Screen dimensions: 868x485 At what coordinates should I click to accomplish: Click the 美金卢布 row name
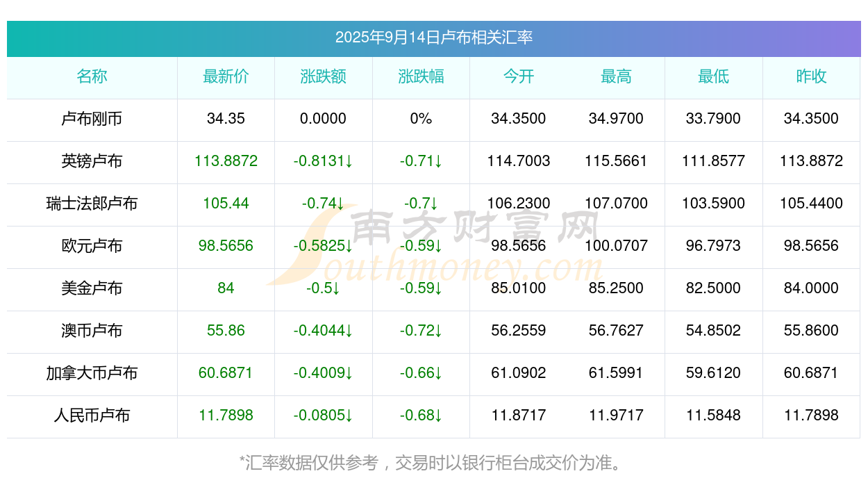92,288
